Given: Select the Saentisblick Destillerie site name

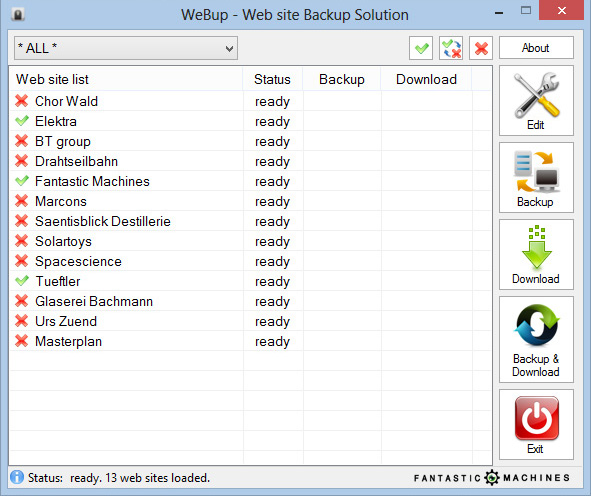Looking at the screenshot, I should (103, 221).
